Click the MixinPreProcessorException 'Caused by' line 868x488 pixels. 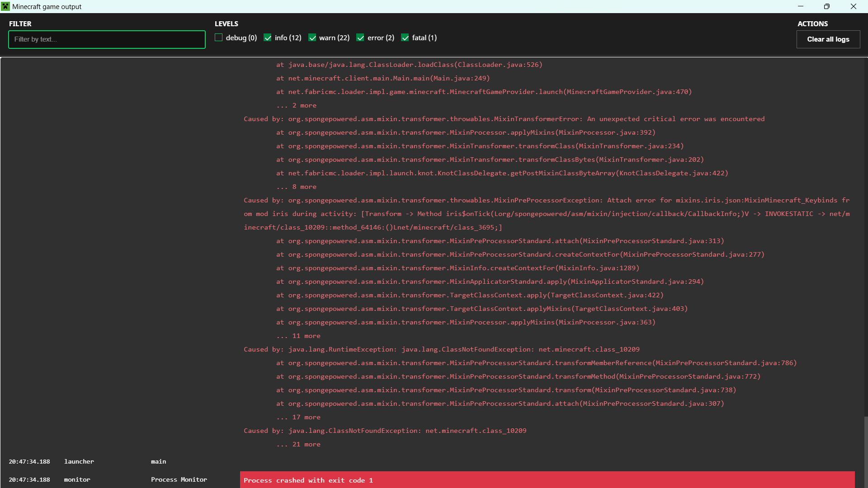547,214
